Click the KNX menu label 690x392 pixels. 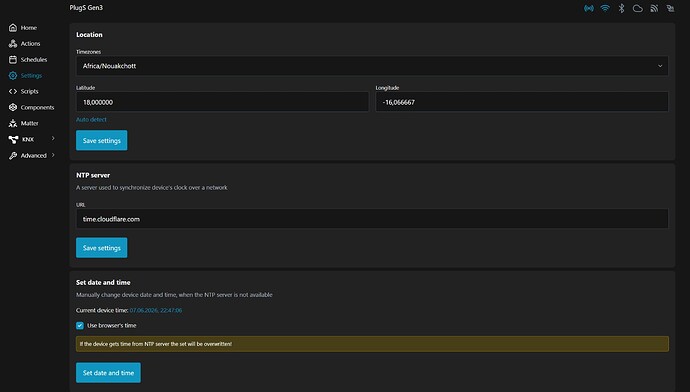[28, 139]
